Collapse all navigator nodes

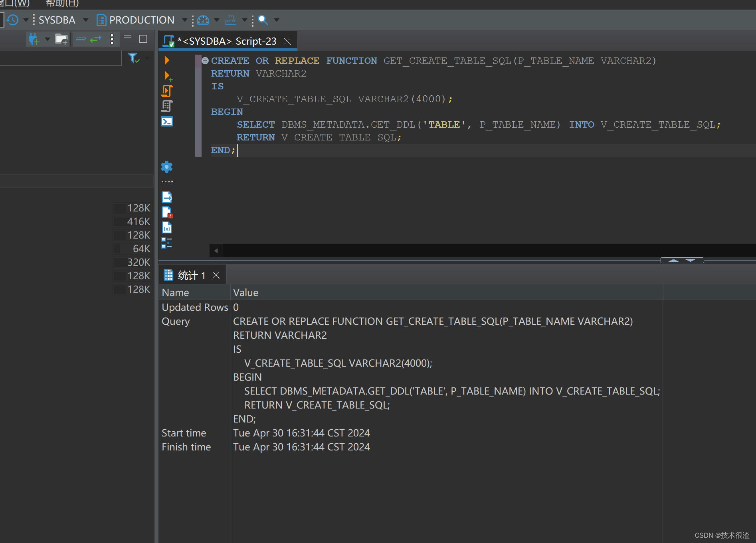pyautogui.click(x=81, y=39)
